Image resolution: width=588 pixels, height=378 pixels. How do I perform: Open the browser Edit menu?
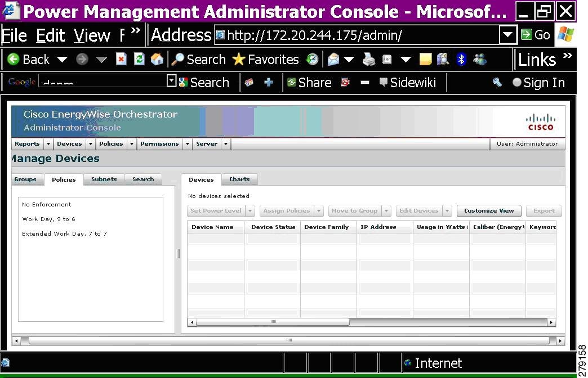[x=51, y=35]
